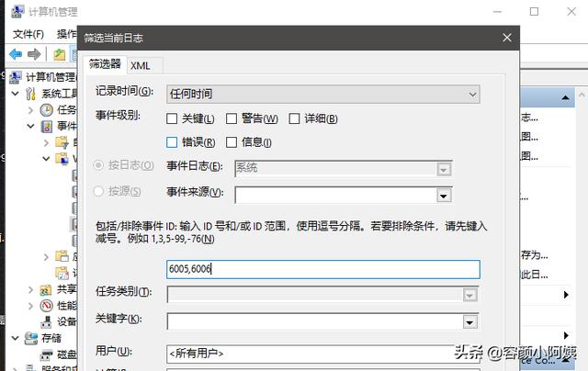The height and width of the screenshot is (371, 588).
Task: Check the 详细(B) checkbox
Action: pos(294,118)
